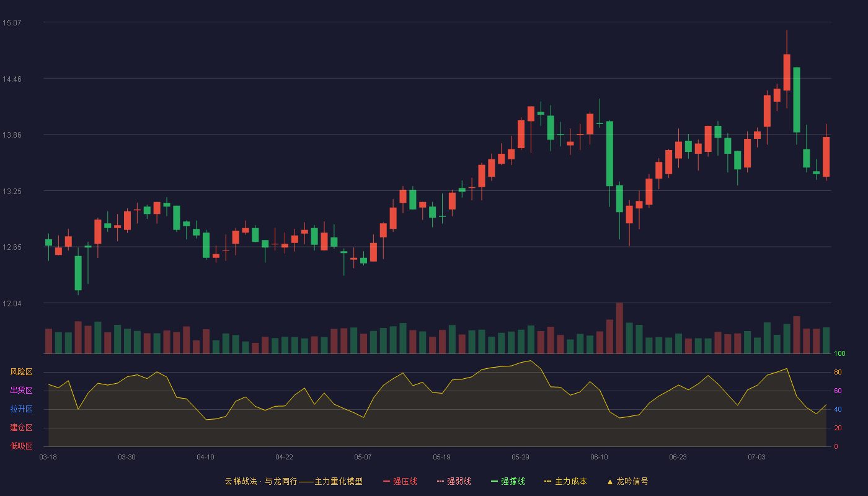Click the 出货区 zone label
The image size is (868, 496).
tap(21, 391)
